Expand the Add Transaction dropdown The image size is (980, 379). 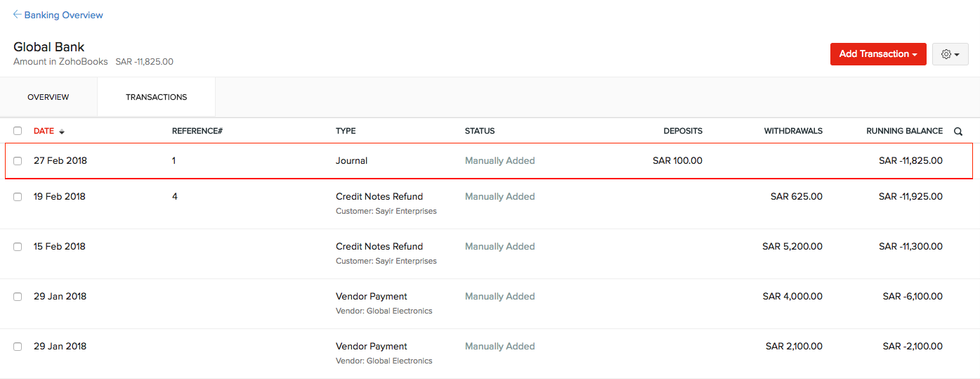[878, 54]
